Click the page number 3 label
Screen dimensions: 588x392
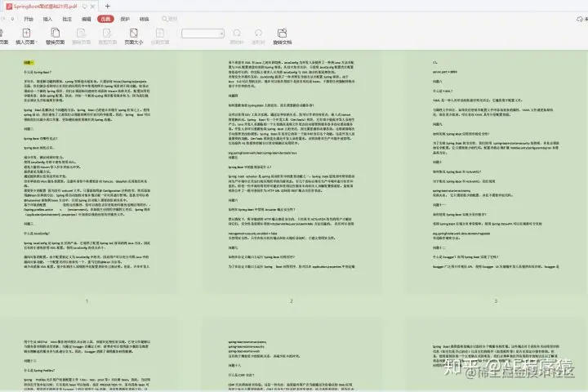pyautogui.click(x=496, y=301)
